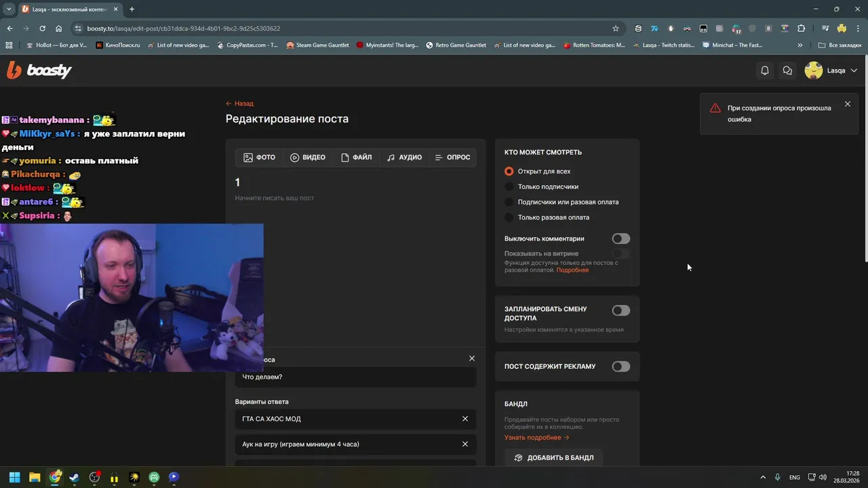The height and width of the screenshot is (488, 868).
Task: Click ДОБАВИТЬ В БАНДЛ button
Action: [553, 457]
